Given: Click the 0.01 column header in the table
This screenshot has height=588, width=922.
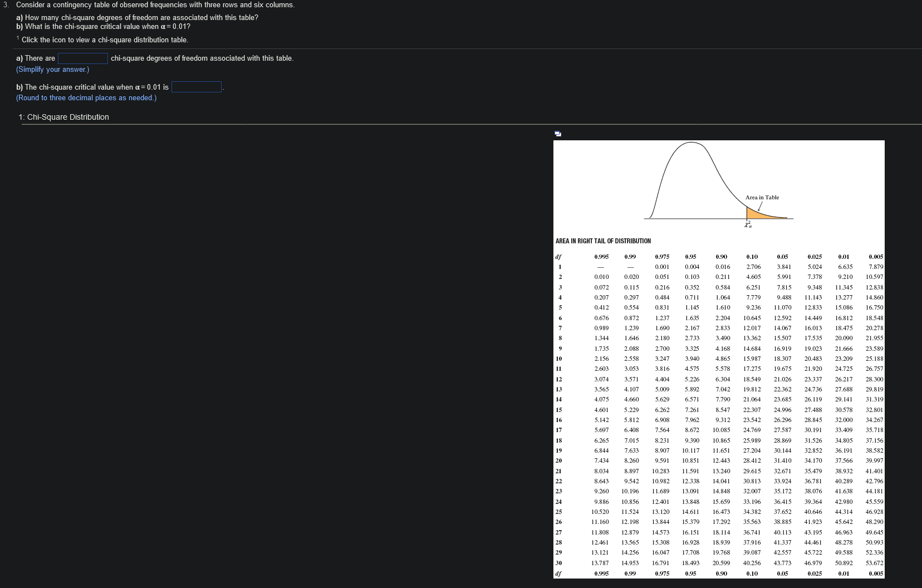Looking at the screenshot, I should click(843, 257).
